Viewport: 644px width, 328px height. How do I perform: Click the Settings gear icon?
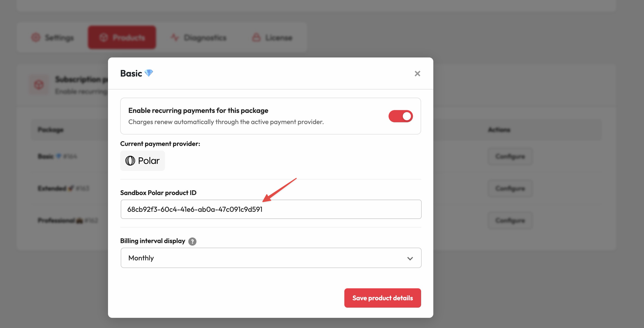[x=36, y=37]
